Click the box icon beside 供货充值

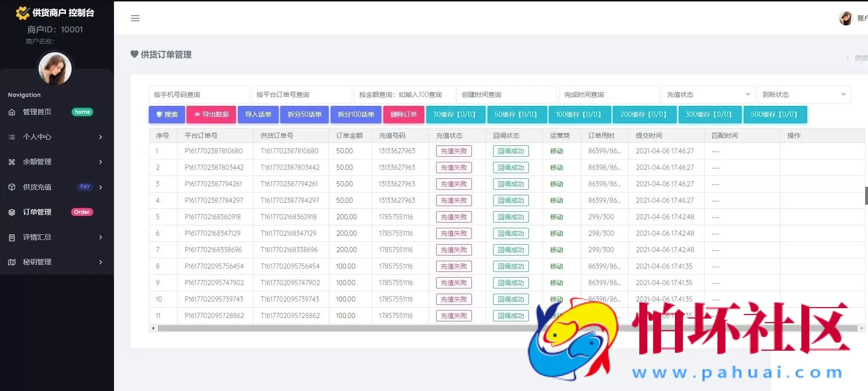click(12, 187)
